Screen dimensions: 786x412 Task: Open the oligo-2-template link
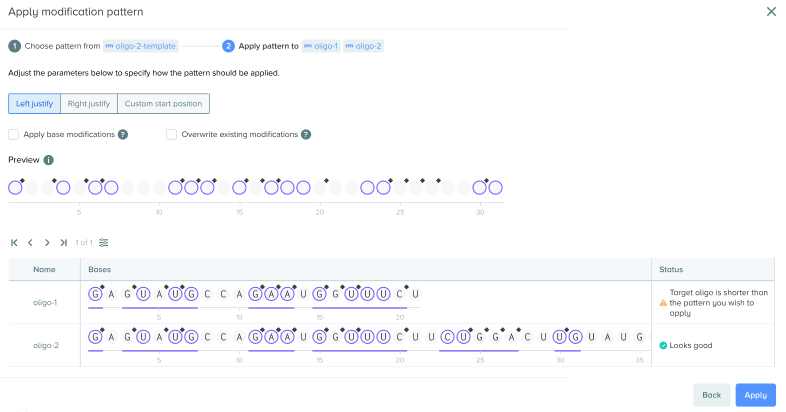click(x=141, y=46)
